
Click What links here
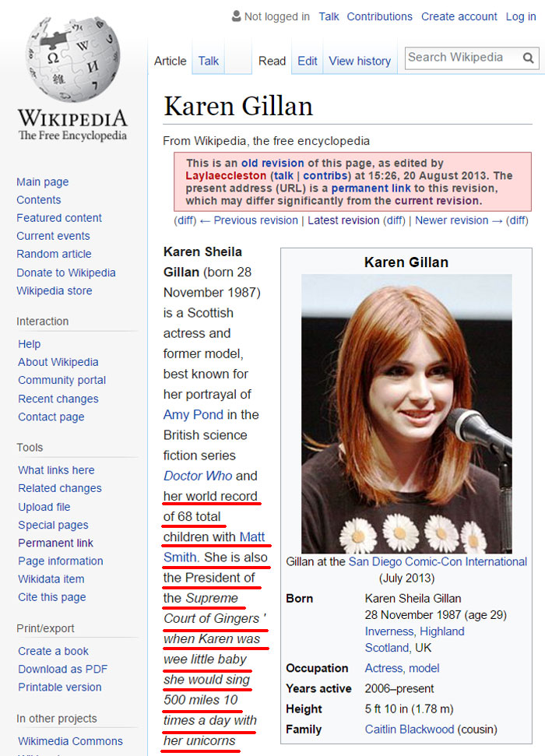tap(56, 470)
